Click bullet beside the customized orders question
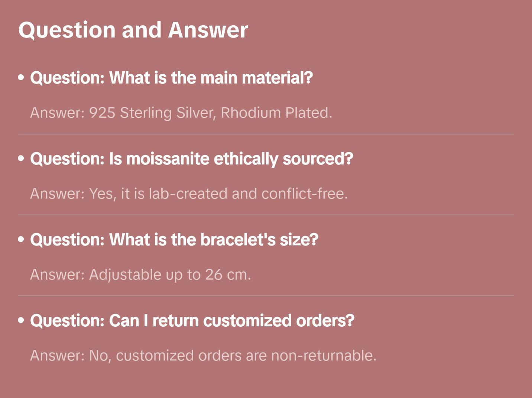The height and width of the screenshot is (398, 532). click(21, 320)
